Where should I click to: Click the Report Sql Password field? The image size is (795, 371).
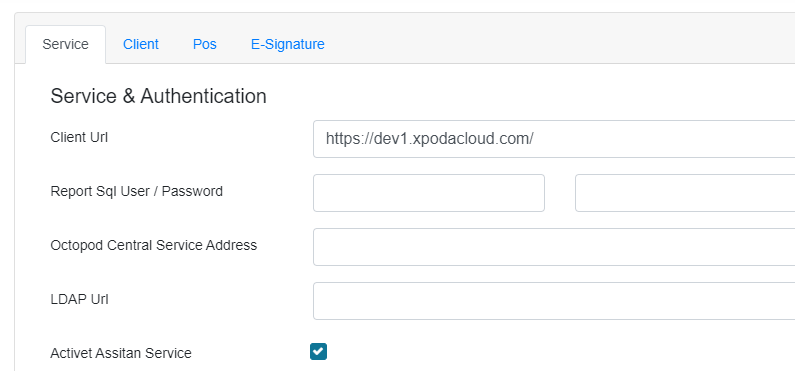click(x=685, y=193)
